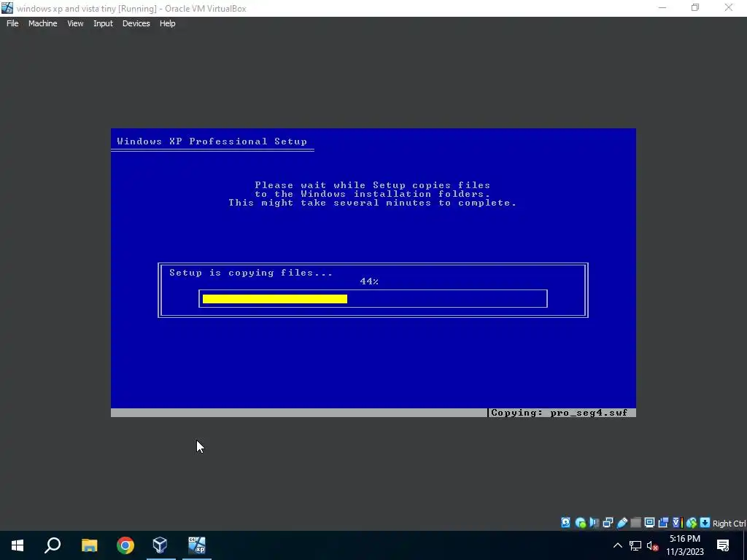Click the USB devices indicator icon
This screenshot has width=747, height=560.
[x=622, y=523]
